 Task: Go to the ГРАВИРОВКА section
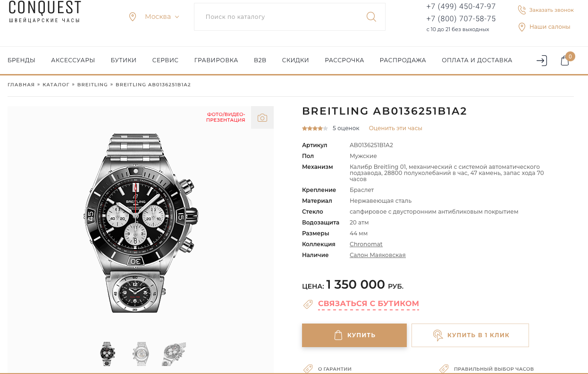tap(216, 60)
